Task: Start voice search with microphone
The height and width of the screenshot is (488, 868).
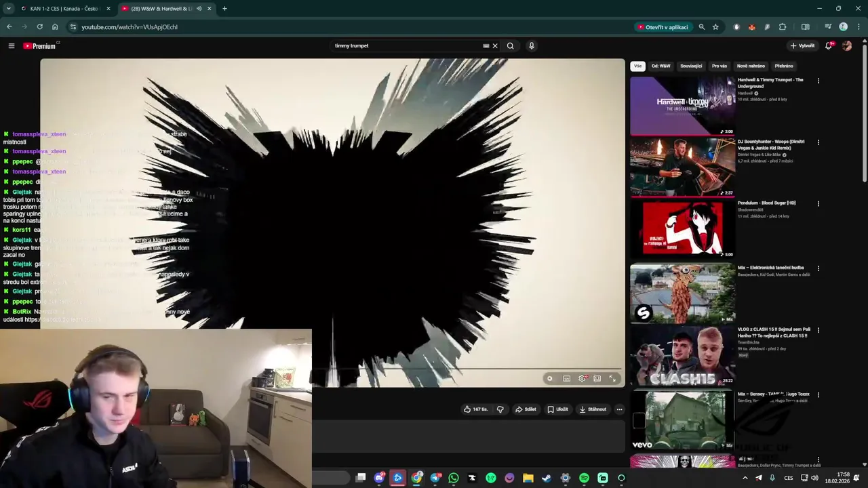Action: coord(532,46)
